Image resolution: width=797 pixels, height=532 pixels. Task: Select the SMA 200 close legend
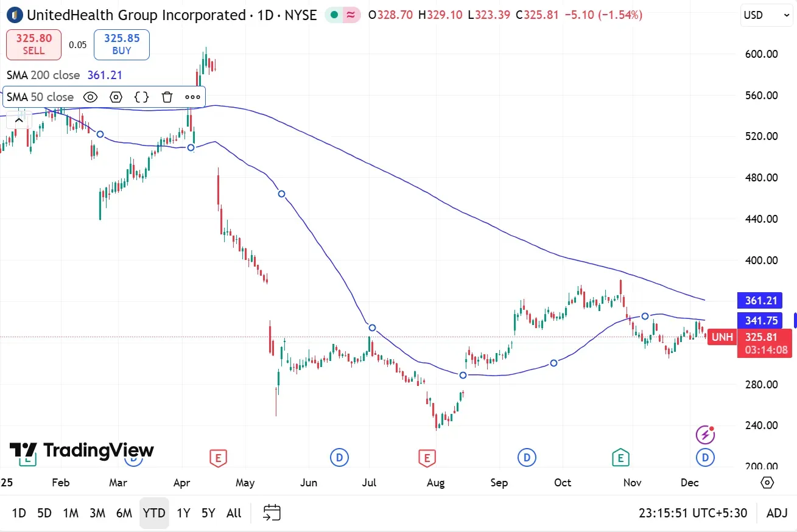43,75
